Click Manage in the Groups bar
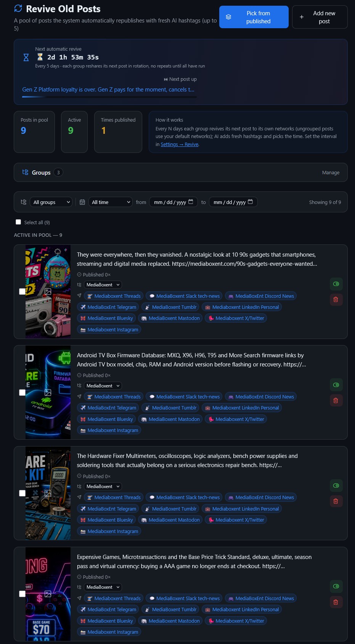This screenshot has height=644, width=355. point(331,173)
